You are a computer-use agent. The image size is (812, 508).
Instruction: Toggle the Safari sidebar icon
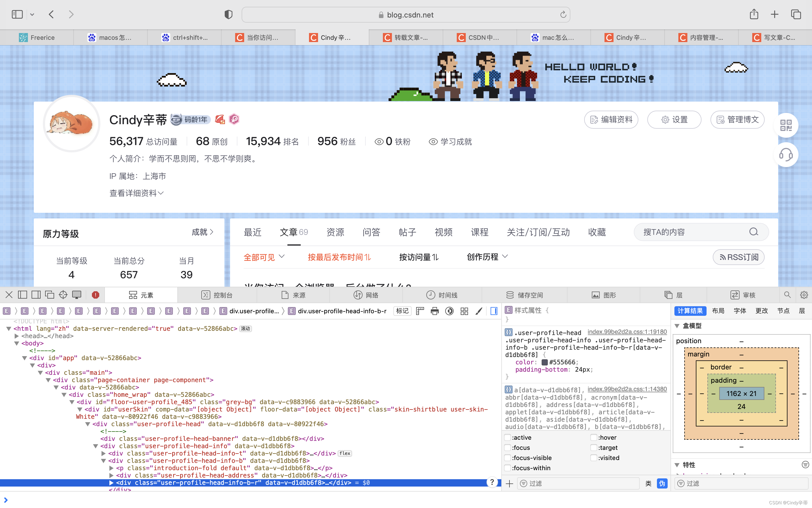point(17,14)
